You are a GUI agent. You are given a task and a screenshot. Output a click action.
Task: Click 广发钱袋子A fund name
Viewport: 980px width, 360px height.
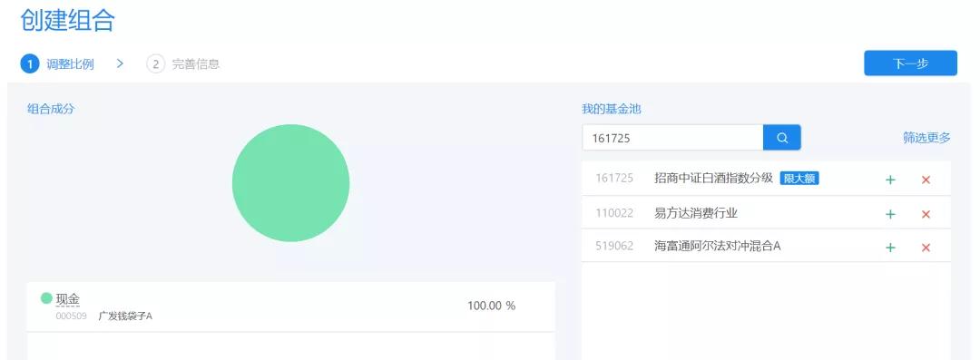[125, 316]
